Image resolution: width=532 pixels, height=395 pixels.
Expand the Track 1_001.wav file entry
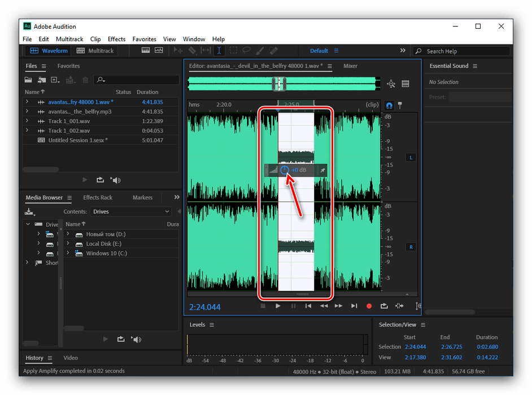27,121
